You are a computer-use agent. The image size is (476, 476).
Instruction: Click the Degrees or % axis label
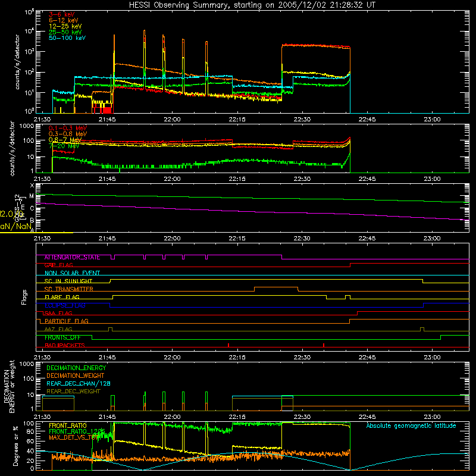pos(15,446)
